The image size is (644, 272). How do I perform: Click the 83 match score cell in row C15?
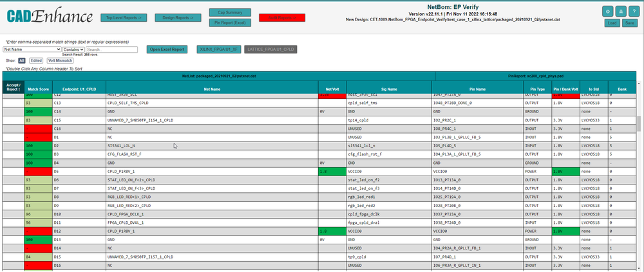[x=38, y=120]
